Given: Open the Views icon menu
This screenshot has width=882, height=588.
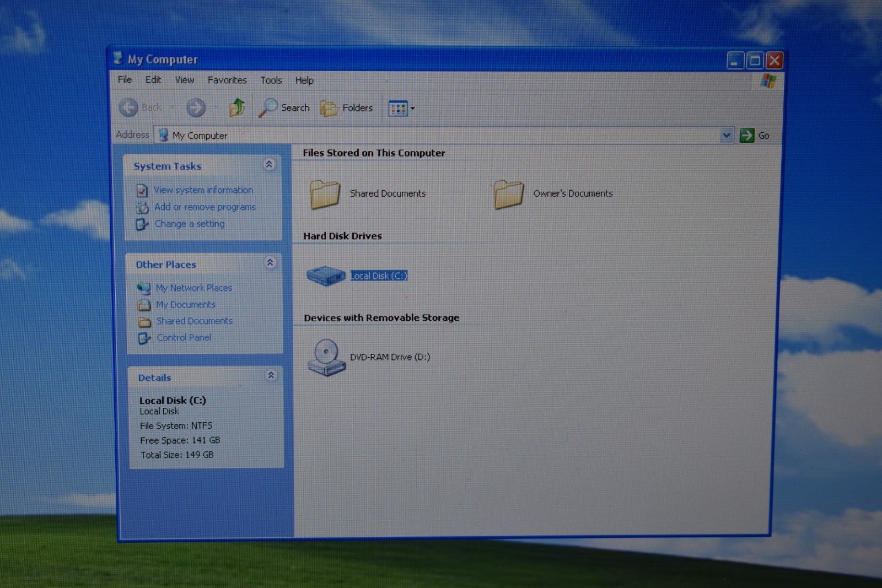Looking at the screenshot, I should click(398, 109).
